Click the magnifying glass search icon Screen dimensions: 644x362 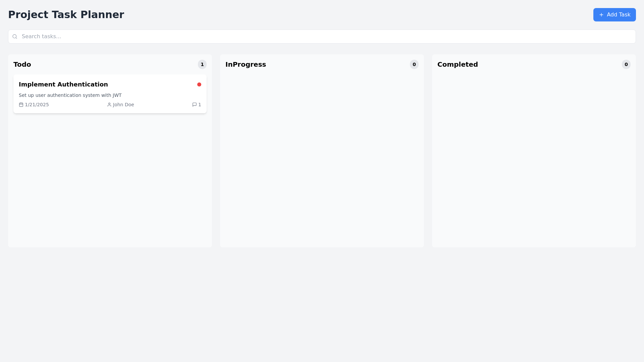click(15, 36)
